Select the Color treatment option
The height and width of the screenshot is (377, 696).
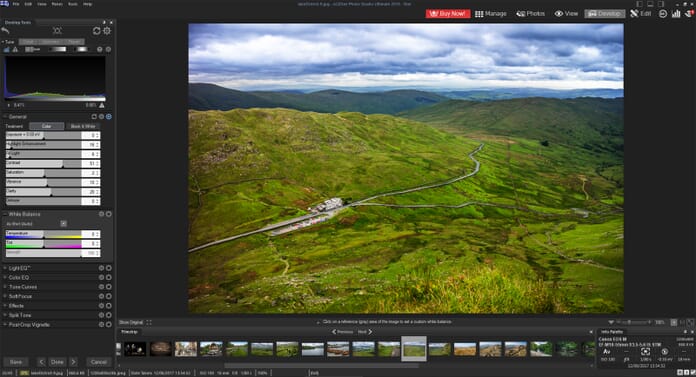[47, 126]
